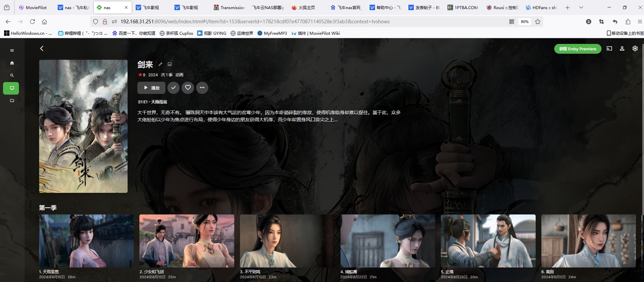Click browser forward arrow
This screenshot has height=282, width=644.
click(20, 22)
